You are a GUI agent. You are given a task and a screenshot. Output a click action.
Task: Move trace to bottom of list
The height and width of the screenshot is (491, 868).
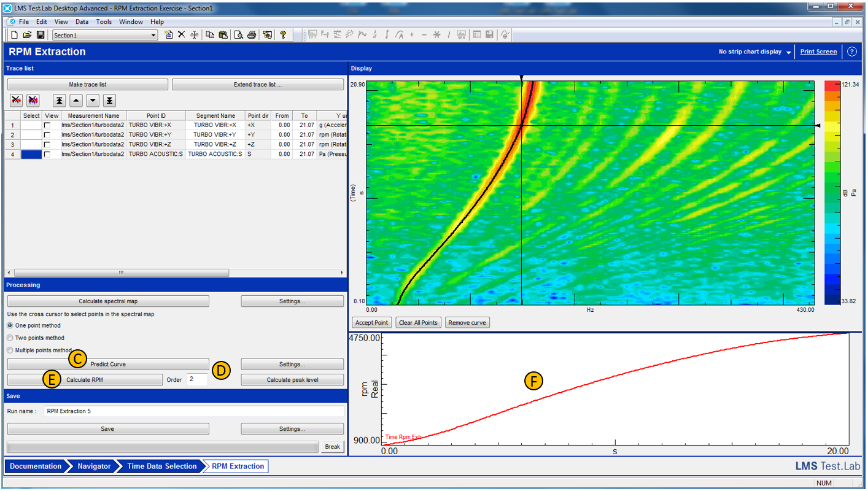pyautogui.click(x=109, y=100)
